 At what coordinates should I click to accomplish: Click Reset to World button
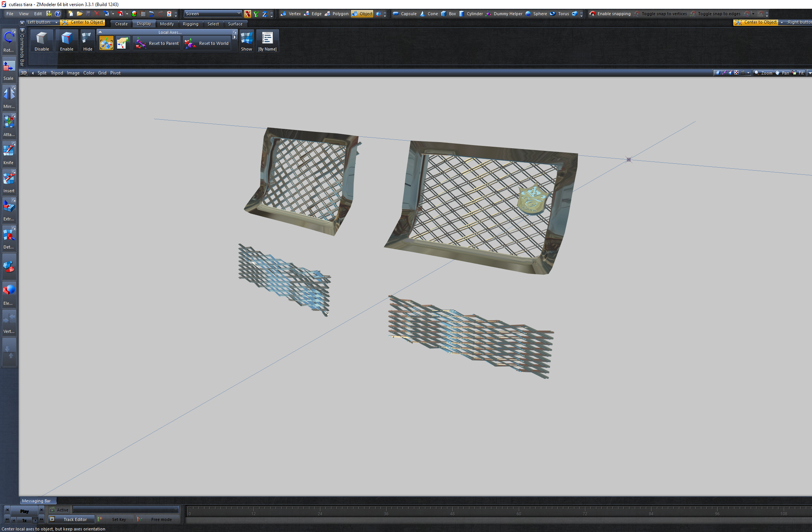pos(206,43)
